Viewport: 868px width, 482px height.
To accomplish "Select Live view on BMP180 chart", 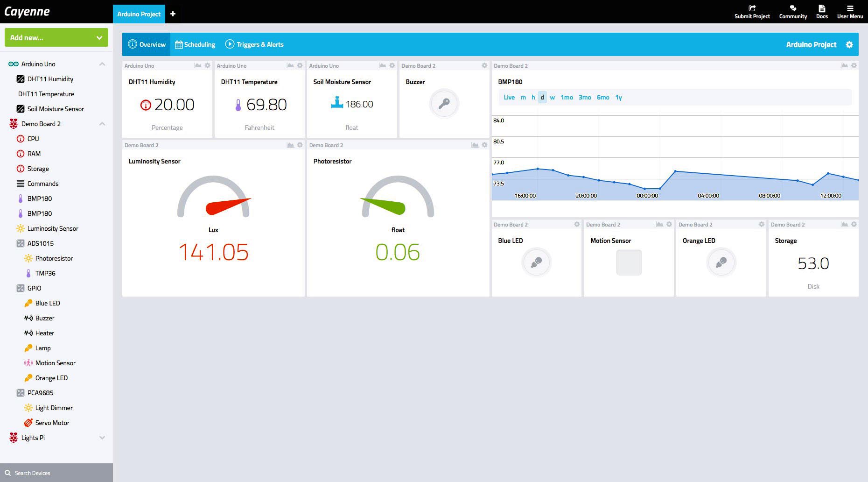I will [509, 98].
